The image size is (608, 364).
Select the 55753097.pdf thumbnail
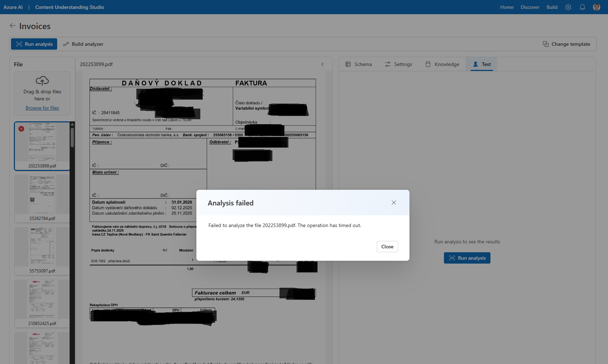coord(42,251)
